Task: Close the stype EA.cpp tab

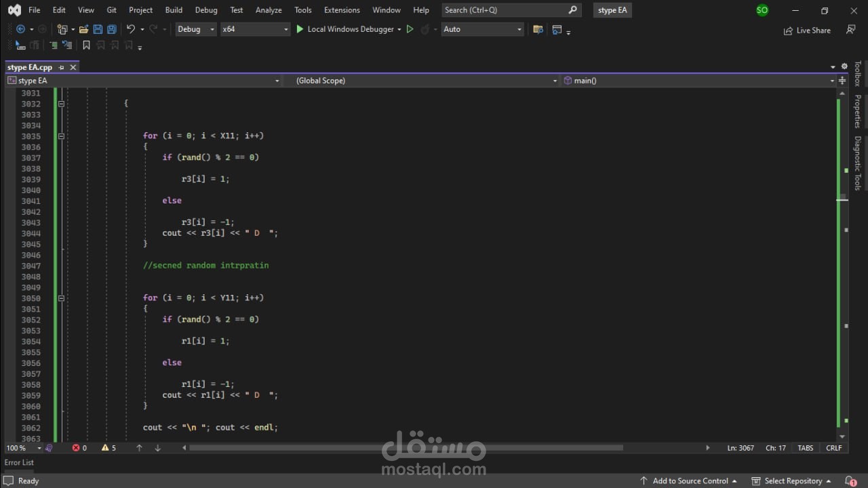Action: [73, 67]
